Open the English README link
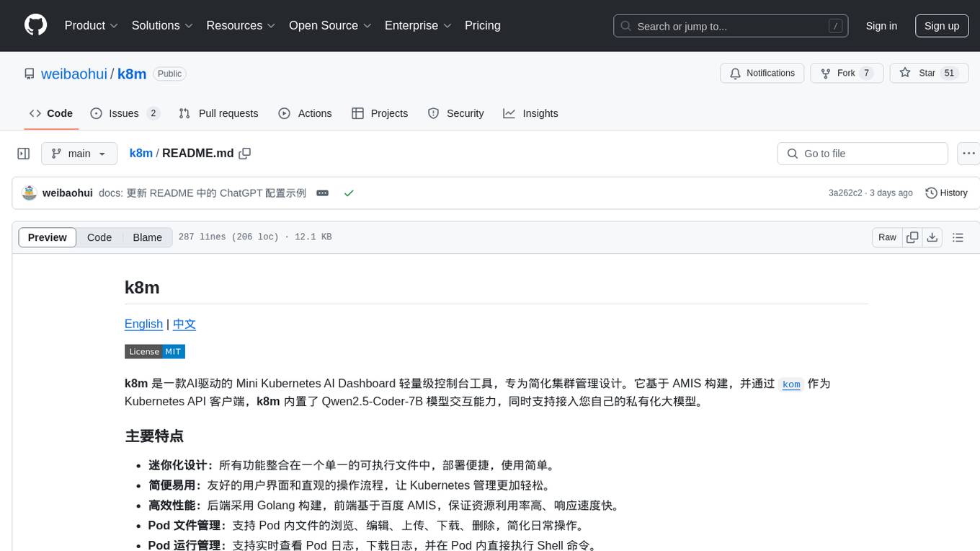The image size is (980, 551). [x=143, y=324]
